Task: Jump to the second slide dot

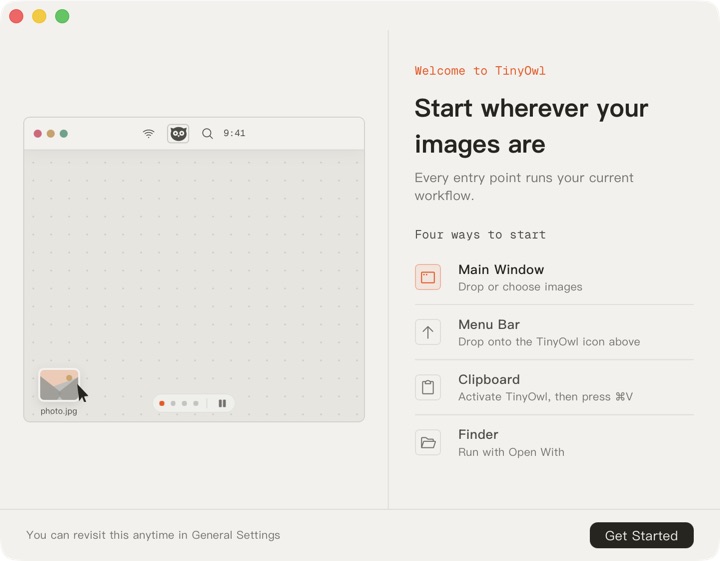Action: tap(173, 403)
